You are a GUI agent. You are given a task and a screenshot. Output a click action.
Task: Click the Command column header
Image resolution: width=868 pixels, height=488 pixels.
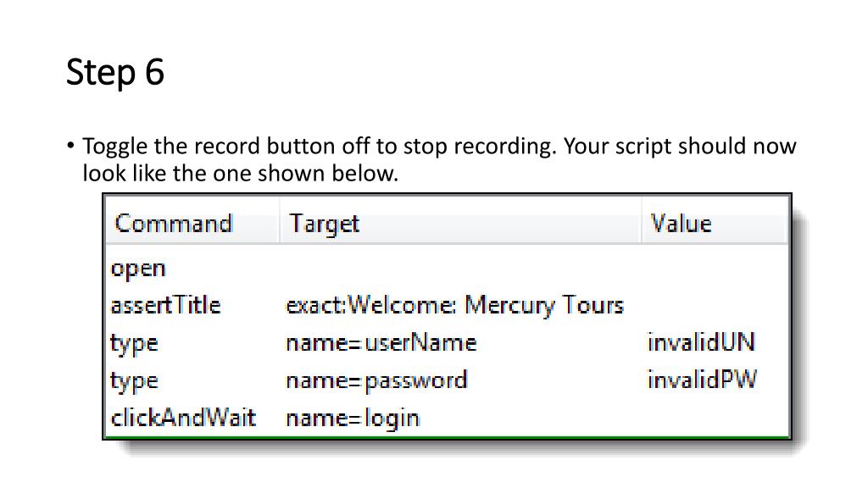(x=174, y=224)
